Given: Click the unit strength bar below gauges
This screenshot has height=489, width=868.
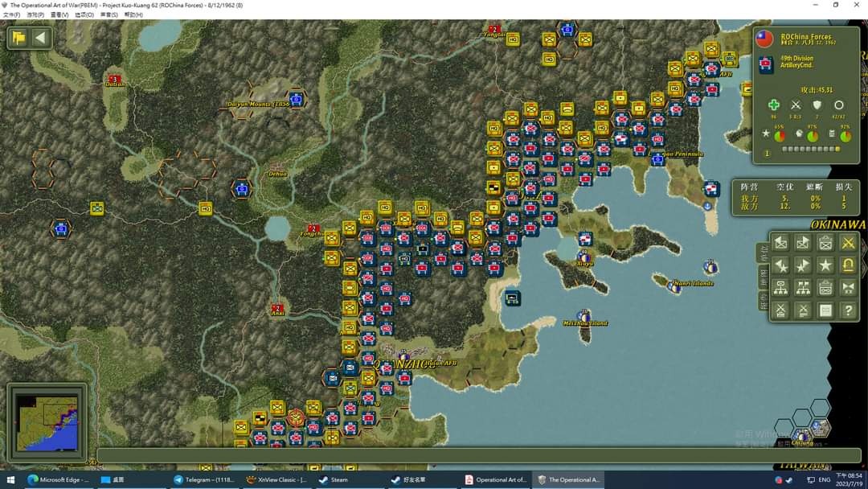Looking at the screenshot, I should coord(811,149).
